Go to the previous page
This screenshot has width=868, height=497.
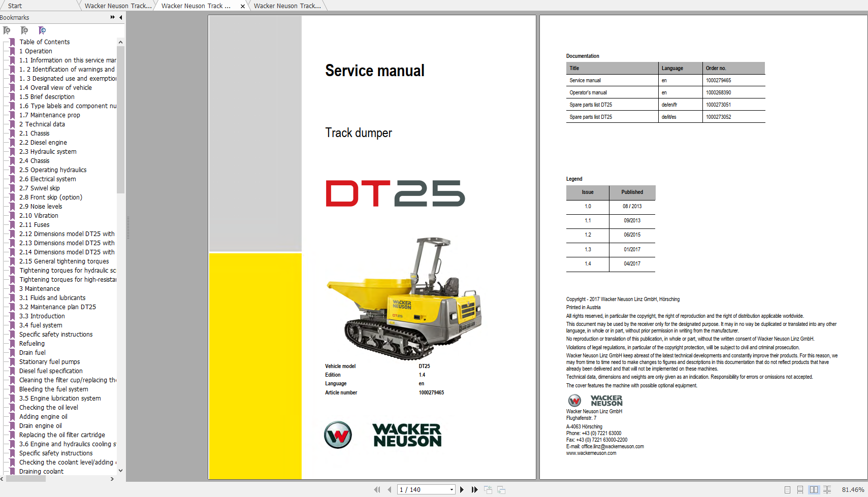tap(389, 489)
